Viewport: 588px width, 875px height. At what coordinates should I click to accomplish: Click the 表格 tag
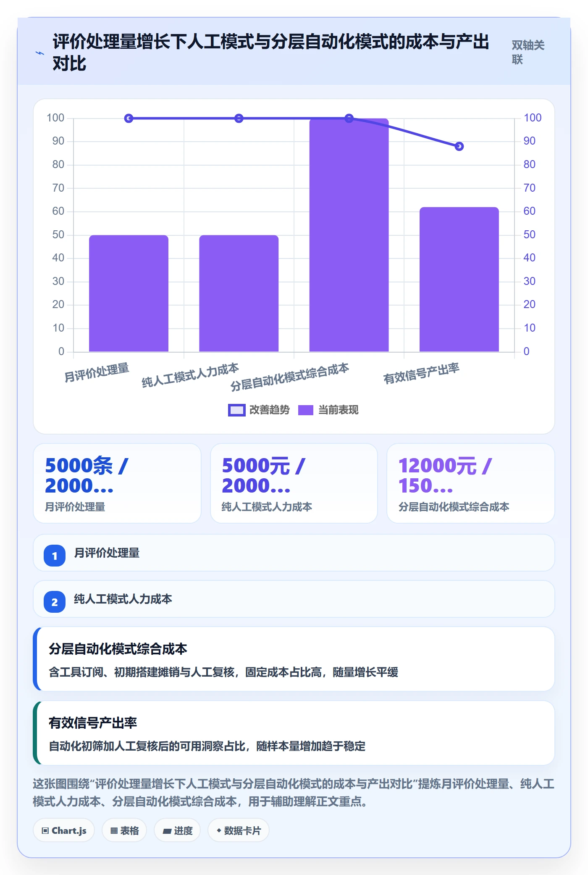pyautogui.click(x=124, y=830)
